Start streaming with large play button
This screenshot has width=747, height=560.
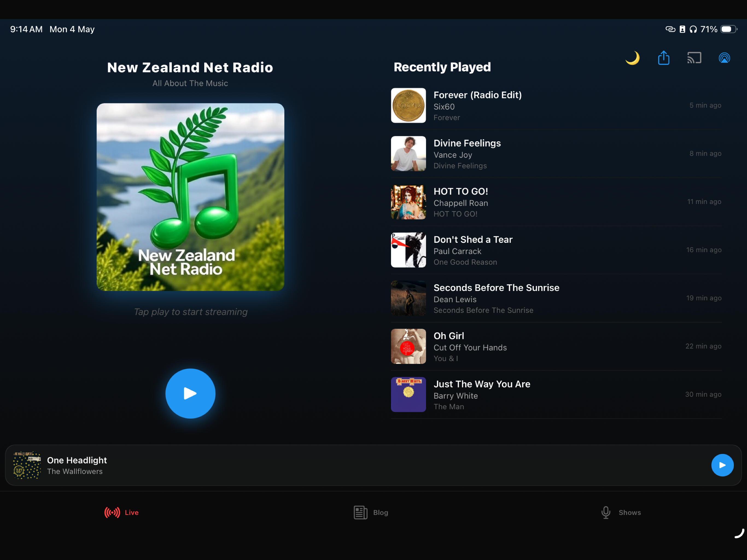[x=190, y=393]
